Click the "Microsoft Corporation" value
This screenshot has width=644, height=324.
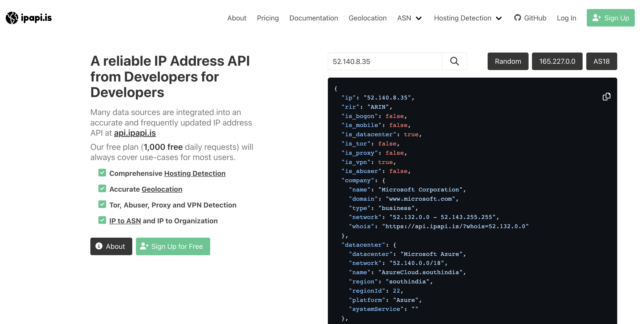(x=420, y=189)
